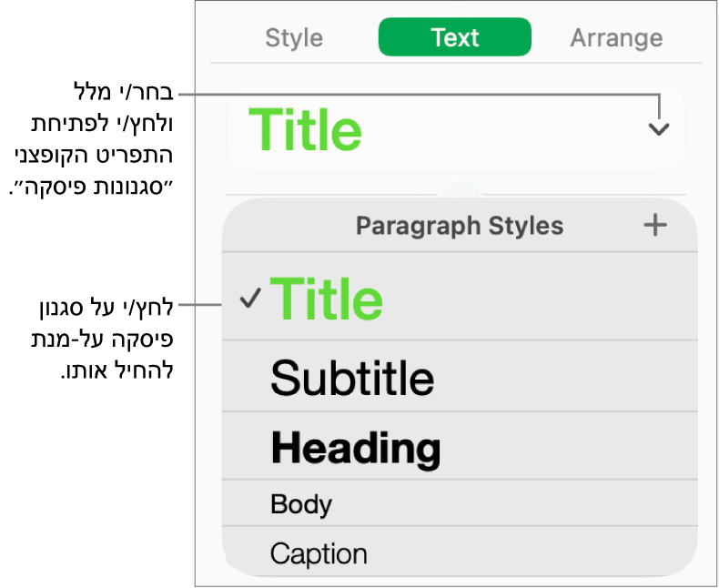Apply the Body paragraph style
Image resolution: width=719 pixels, height=588 pixels.
tap(301, 504)
